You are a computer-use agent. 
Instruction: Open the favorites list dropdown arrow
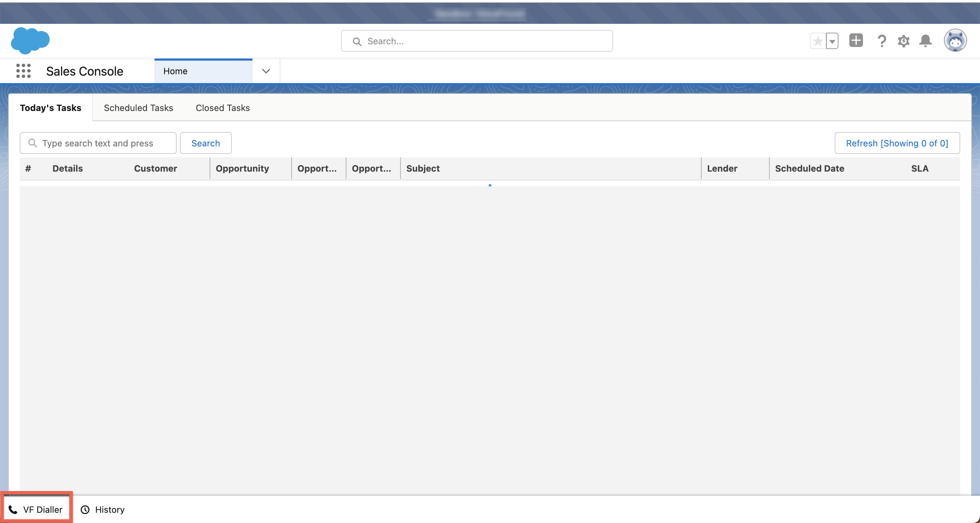[x=832, y=41]
